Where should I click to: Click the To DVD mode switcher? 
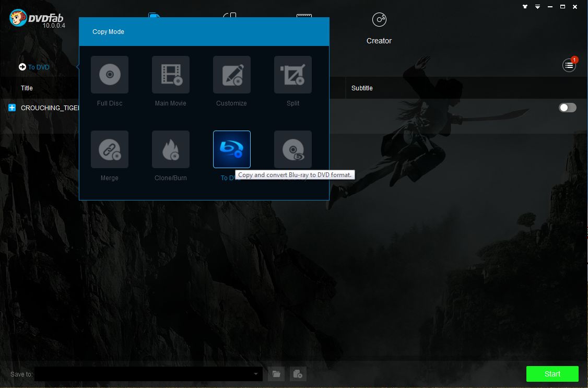point(34,67)
